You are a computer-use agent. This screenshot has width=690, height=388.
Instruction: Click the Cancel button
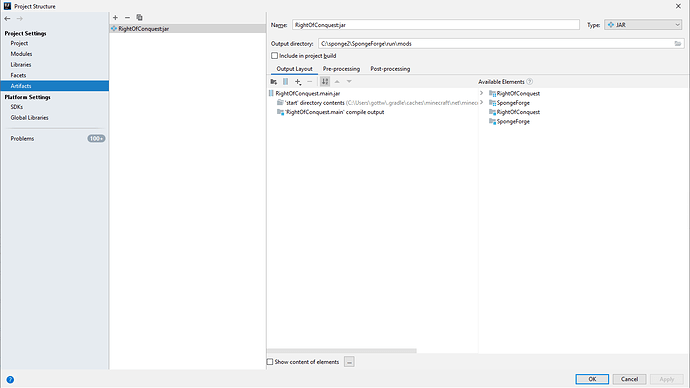coord(629,379)
